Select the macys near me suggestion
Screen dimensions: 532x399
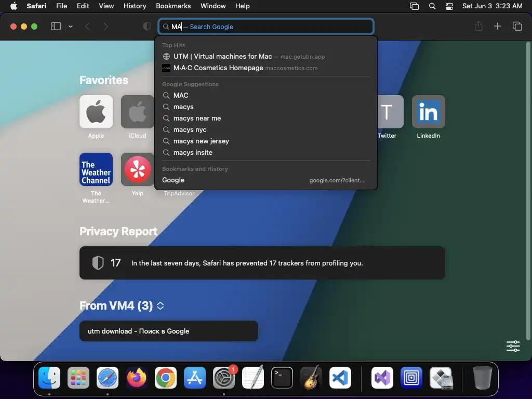(265, 118)
